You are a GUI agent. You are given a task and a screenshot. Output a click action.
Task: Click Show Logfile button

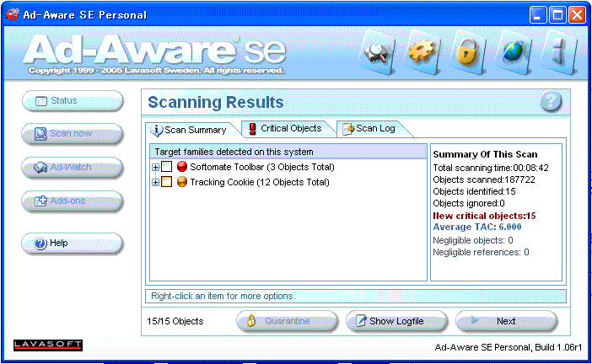point(396,321)
